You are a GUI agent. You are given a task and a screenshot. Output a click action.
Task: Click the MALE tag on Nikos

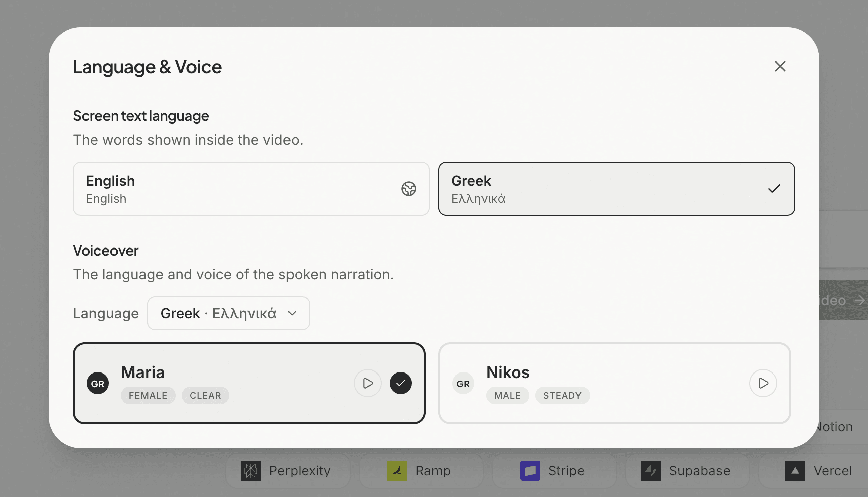[507, 396]
